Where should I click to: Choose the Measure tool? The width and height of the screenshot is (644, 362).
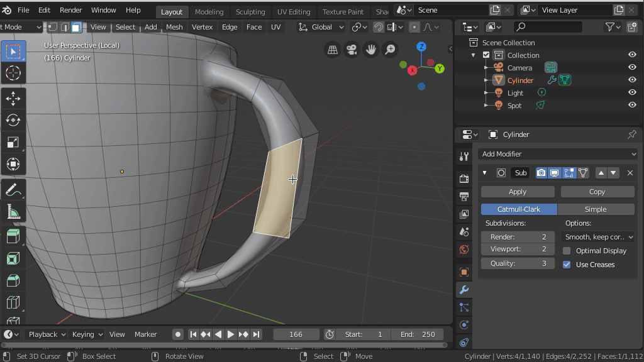[x=13, y=212]
